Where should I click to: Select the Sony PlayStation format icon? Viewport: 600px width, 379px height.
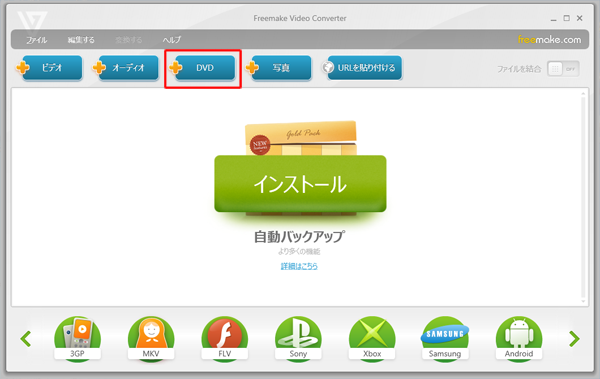tap(298, 338)
